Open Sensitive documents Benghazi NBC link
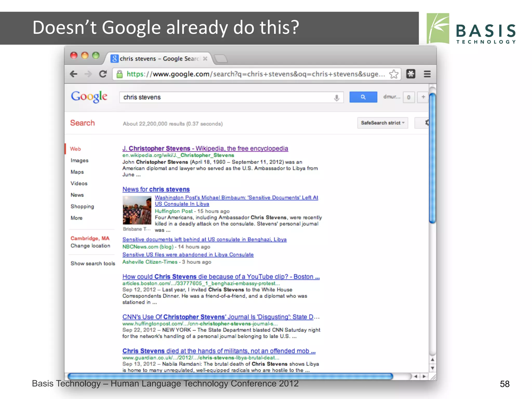This screenshot has width=532, height=399. 204,240
